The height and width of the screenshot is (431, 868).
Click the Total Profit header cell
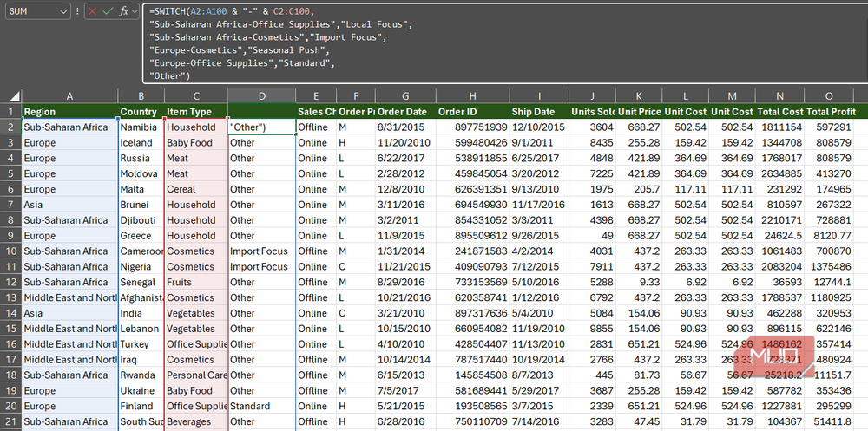pos(829,111)
